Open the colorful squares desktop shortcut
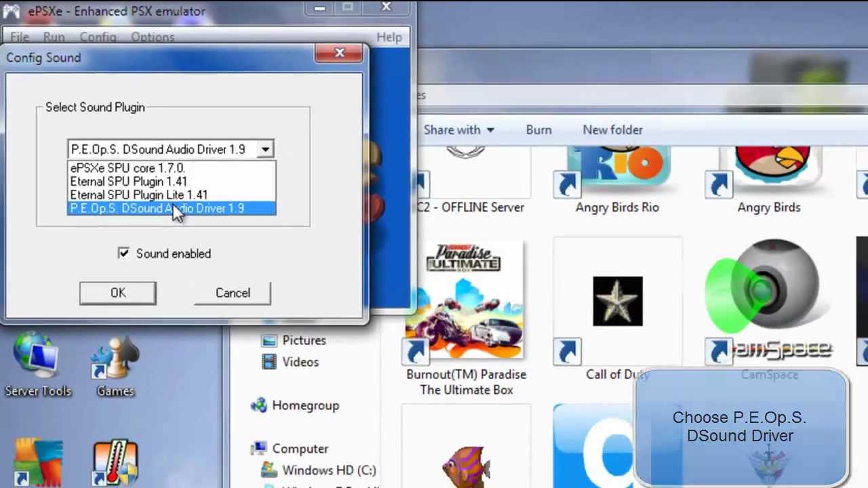The image size is (868, 488). coord(38,462)
